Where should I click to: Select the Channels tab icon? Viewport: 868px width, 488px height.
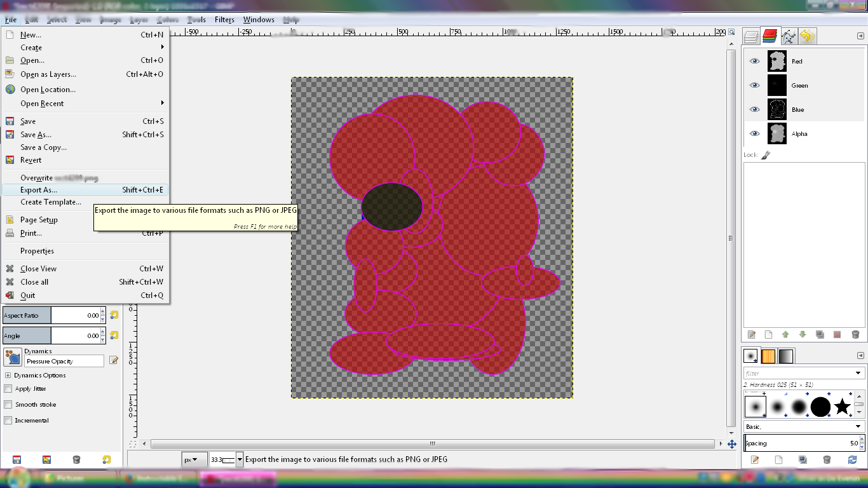pyautogui.click(x=770, y=36)
